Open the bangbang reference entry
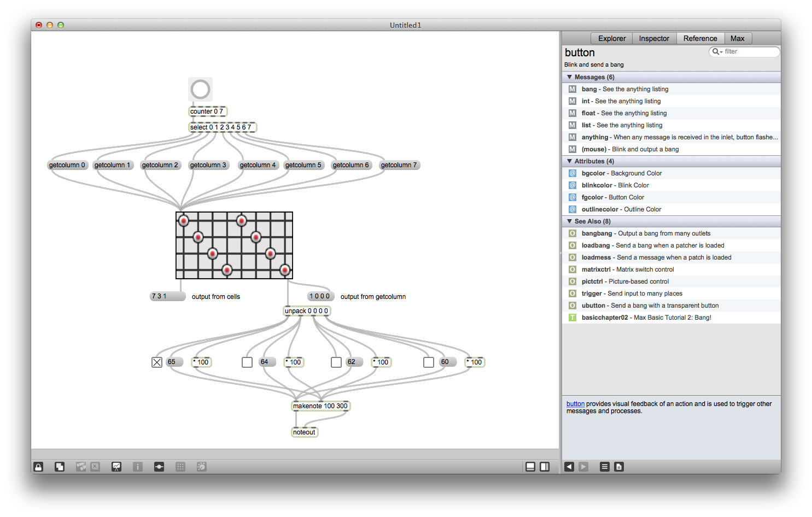The image size is (812, 517). pyautogui.click(x=671, y=233)
